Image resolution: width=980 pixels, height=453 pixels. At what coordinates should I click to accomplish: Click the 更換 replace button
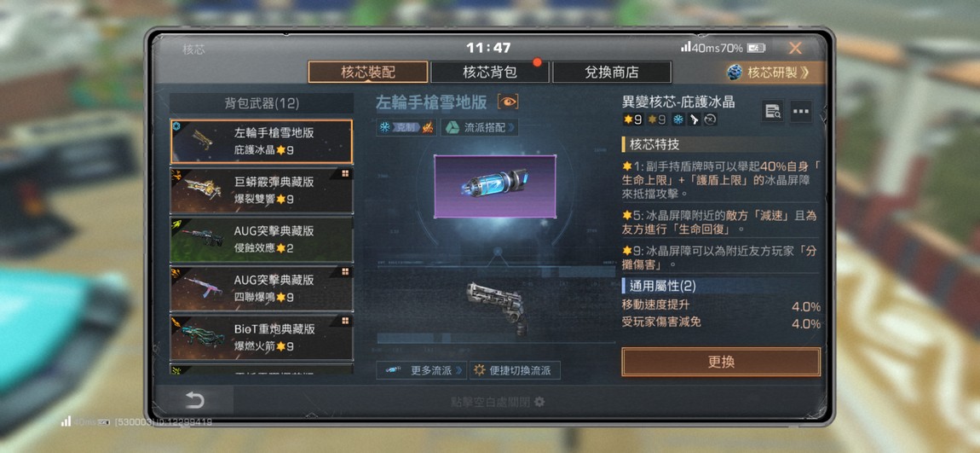click(x=721, y=363)
